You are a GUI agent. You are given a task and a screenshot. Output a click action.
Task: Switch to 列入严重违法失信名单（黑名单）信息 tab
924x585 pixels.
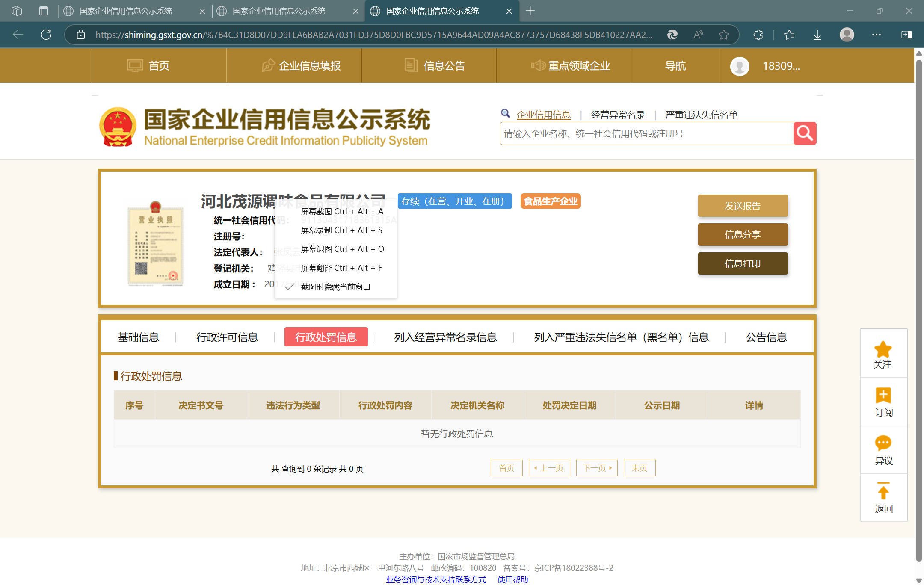tap(621, 337)
